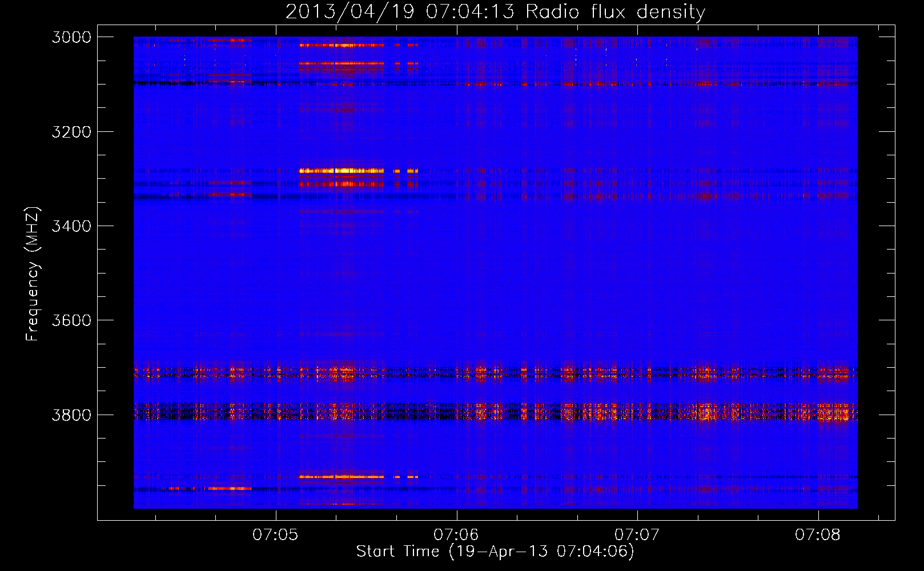Click the 07:05 time axis label
Viewport: 924px width, 571px height.
point(275,535)
